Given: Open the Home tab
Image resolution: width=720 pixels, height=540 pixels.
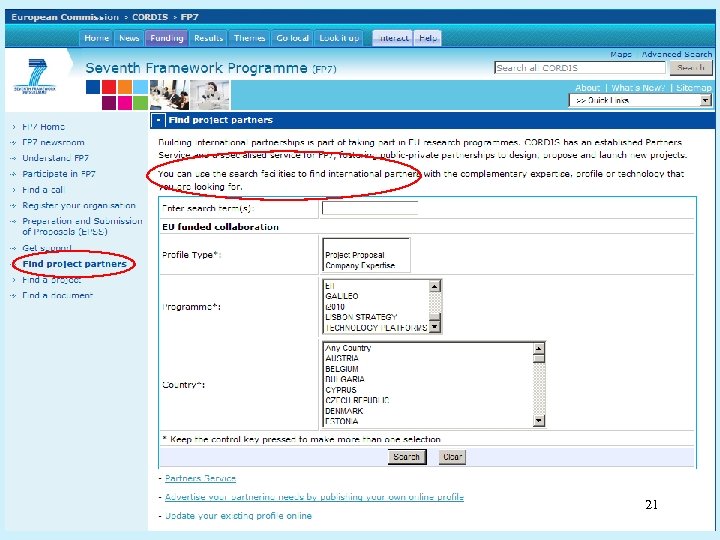Looking at the screenshot, I should pyautogui.click(x=96, y=38).
